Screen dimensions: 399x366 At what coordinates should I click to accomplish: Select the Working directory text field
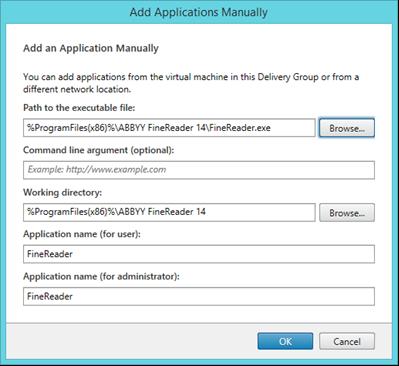(169, 212)
